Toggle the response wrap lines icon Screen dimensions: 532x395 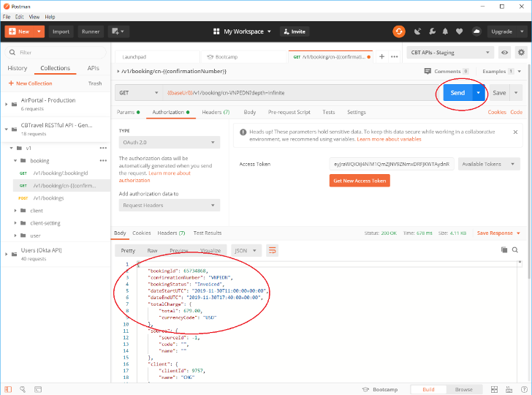click(x=272, y=251)
